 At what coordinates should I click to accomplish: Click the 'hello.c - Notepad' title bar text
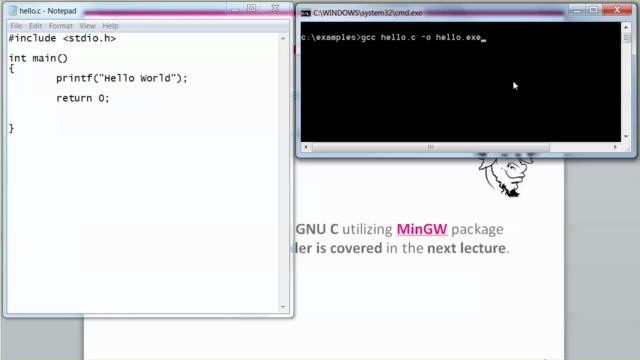point(48,11)
